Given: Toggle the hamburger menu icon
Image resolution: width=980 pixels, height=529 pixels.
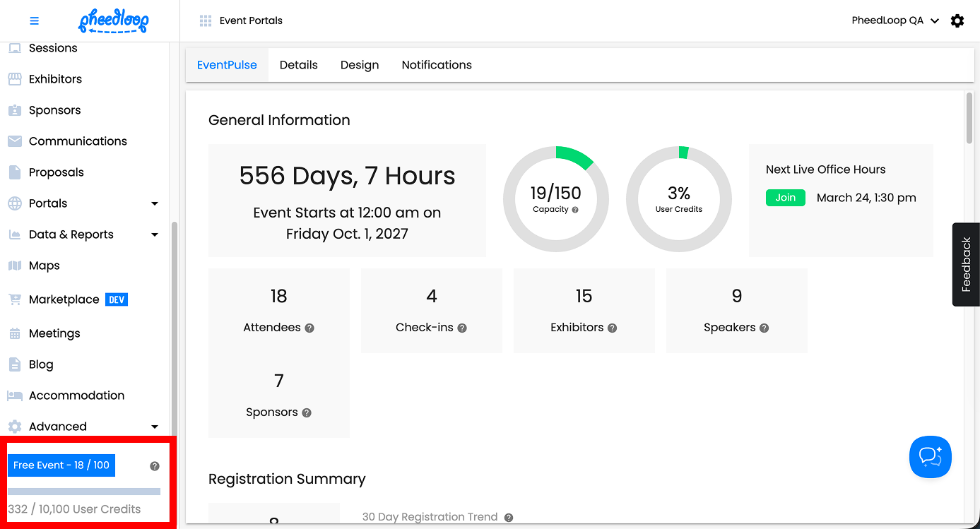Looking at the screenshot, I should pyautogui.click(x=34, y=21).
